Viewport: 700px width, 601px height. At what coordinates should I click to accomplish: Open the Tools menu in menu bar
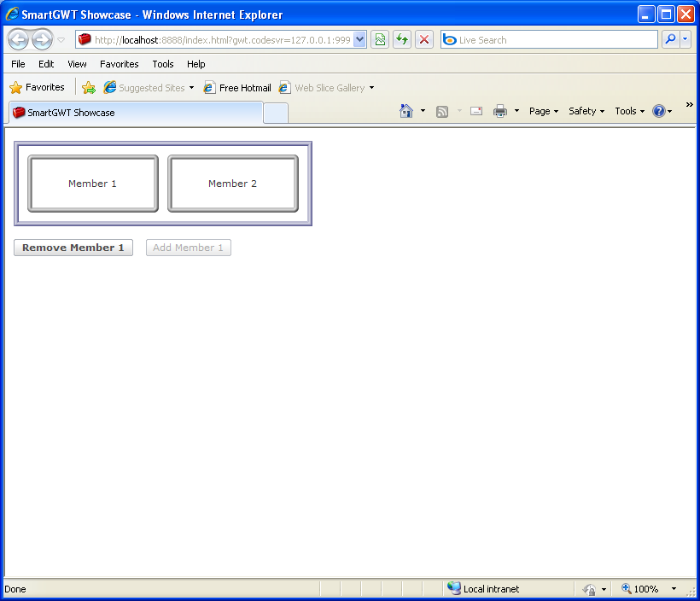pos(163,64)
